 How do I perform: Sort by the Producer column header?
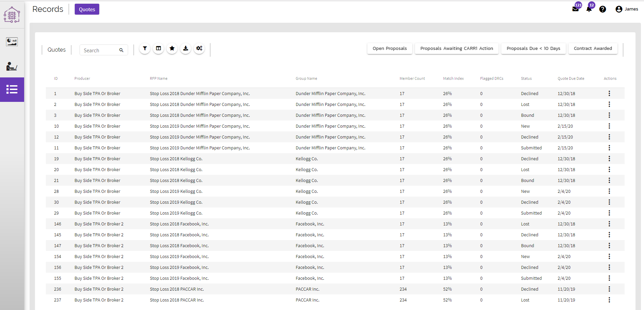coord(82,78)
